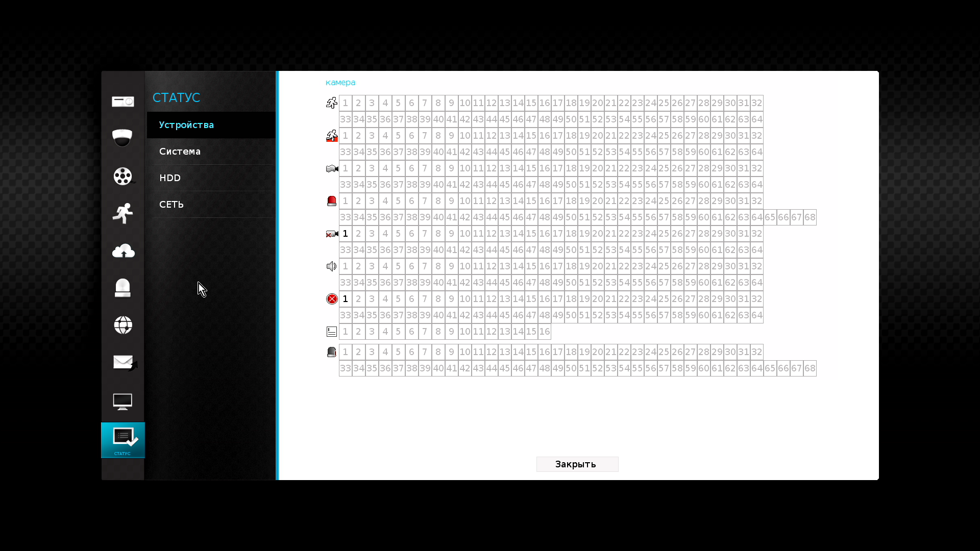Image resolution: width=980 pixels, height=551 pixels.
Task: Open the globe network icon
Action: coord(122,325)
